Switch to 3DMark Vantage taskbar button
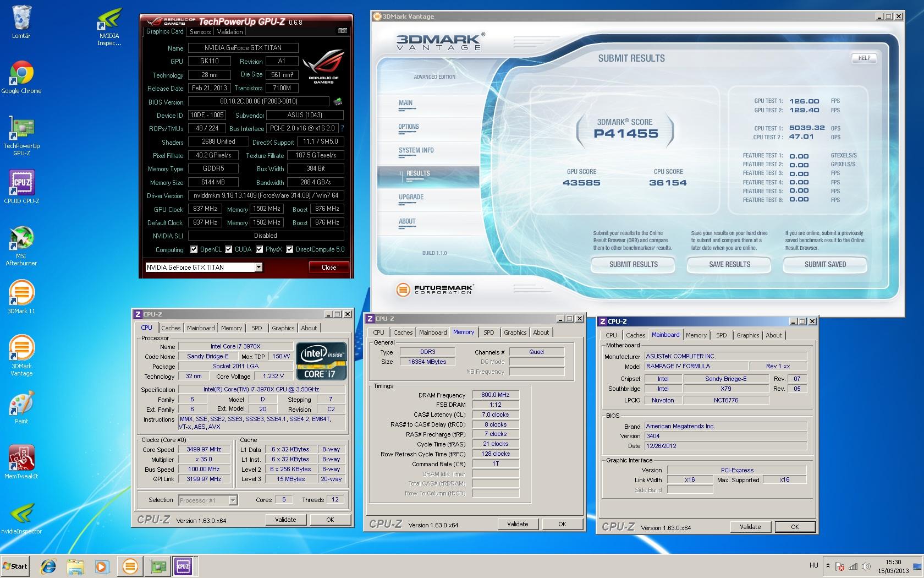The image size is (924, 578). pyautogui.click(x=130, y=566)
